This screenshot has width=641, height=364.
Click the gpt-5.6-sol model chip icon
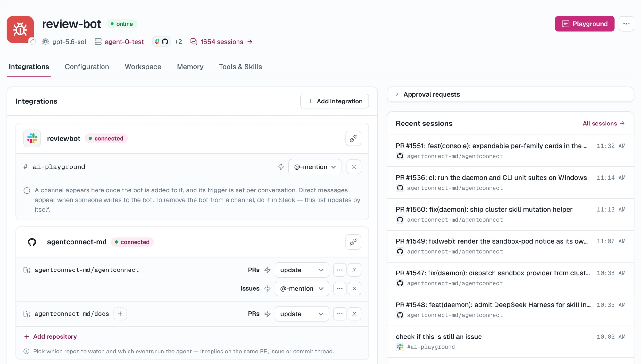[46, 42]
